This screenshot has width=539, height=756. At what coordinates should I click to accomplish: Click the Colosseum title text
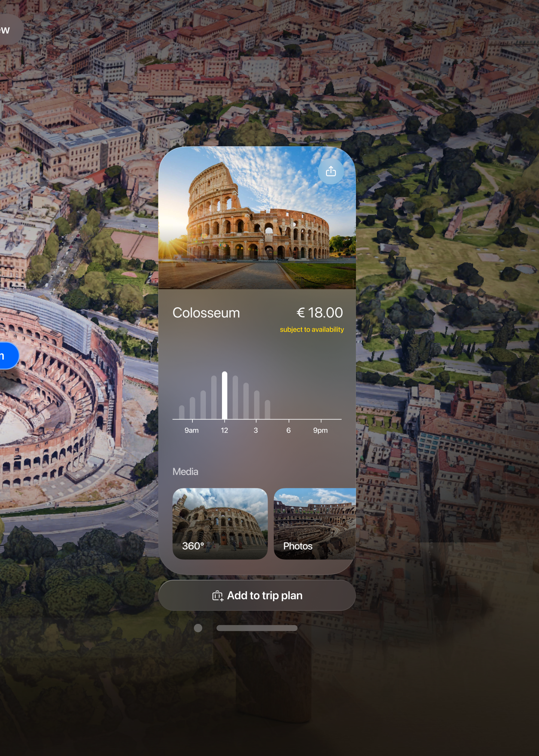click(x=206, y=313)
